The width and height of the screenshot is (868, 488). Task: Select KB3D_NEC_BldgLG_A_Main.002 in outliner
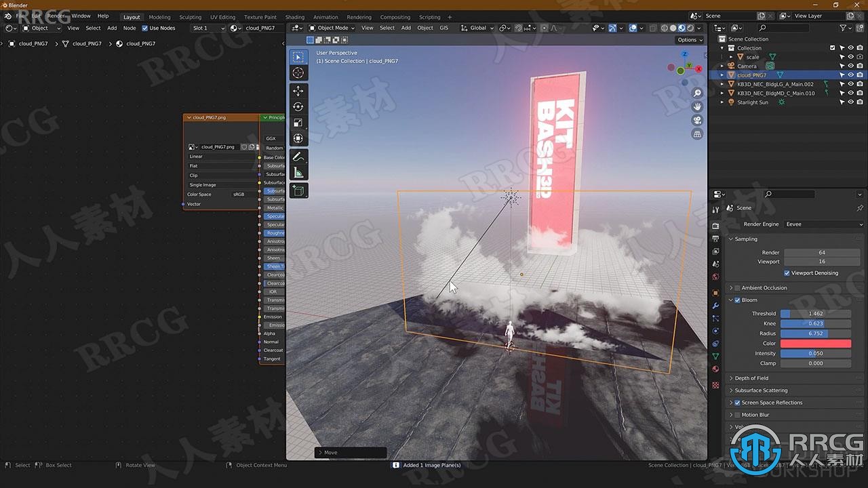pos(775,84)
